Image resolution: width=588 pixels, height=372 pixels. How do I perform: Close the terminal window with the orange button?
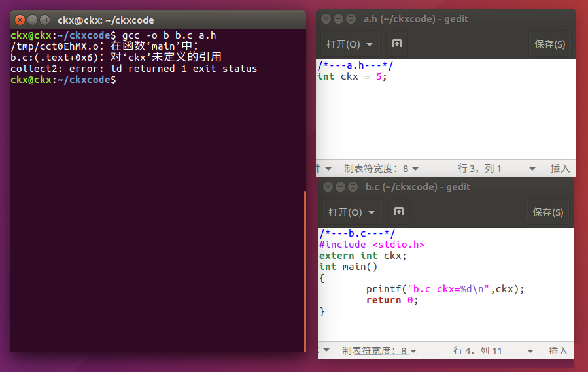pos(20,20)
